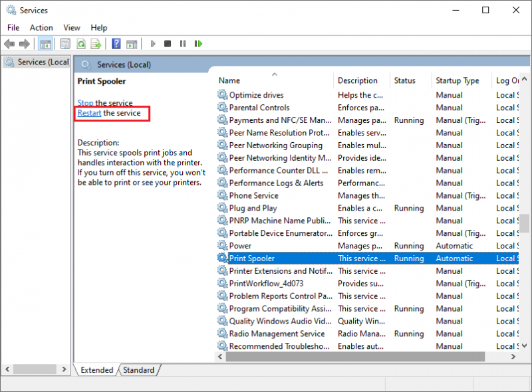Open the Properties toolbar icon

[65, 44]
